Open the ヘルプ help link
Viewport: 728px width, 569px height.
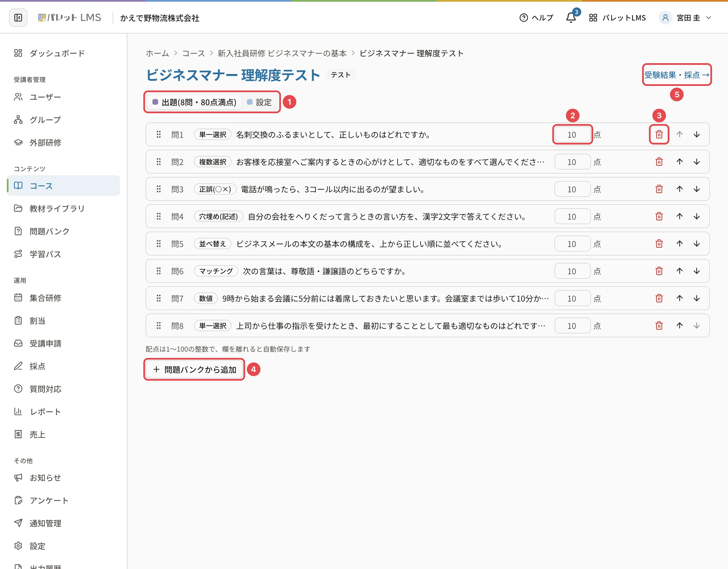pos(536,18)
